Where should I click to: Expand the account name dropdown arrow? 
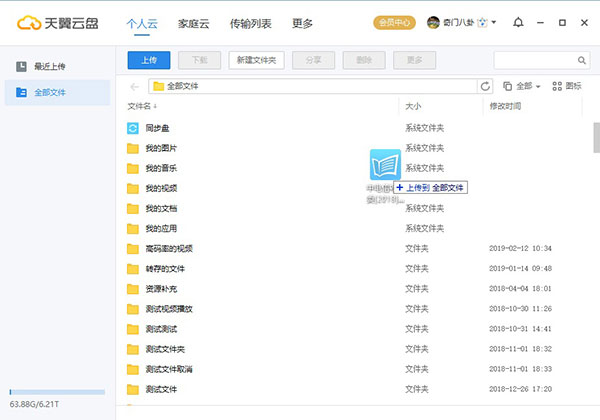[495, 22]
